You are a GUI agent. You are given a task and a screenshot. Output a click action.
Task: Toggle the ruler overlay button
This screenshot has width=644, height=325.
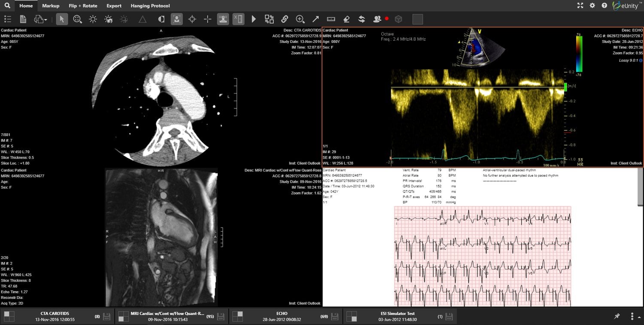(238, 19)
